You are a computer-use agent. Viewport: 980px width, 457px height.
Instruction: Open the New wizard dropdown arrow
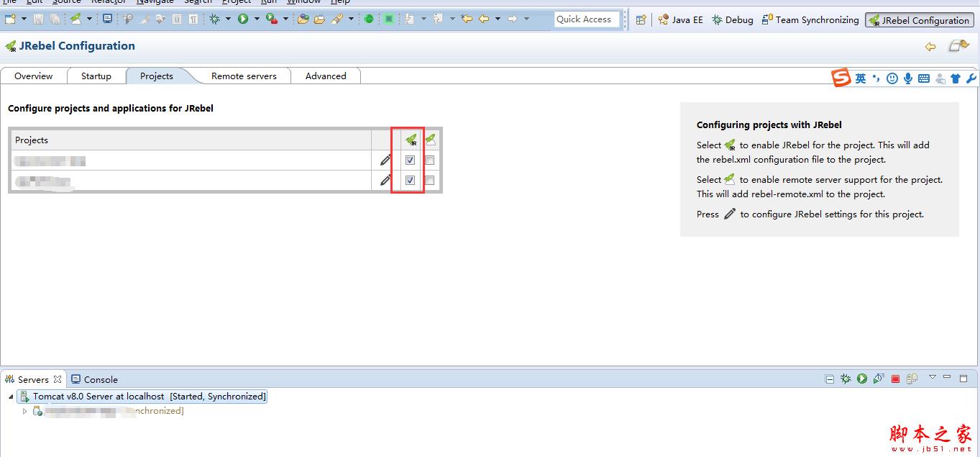click(x=24, y=19)
